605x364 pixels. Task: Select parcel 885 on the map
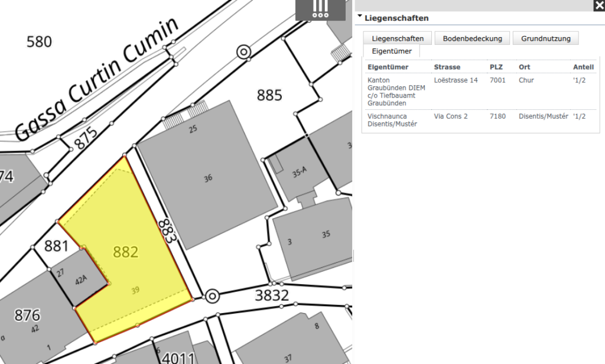click(x=269, y=95)
